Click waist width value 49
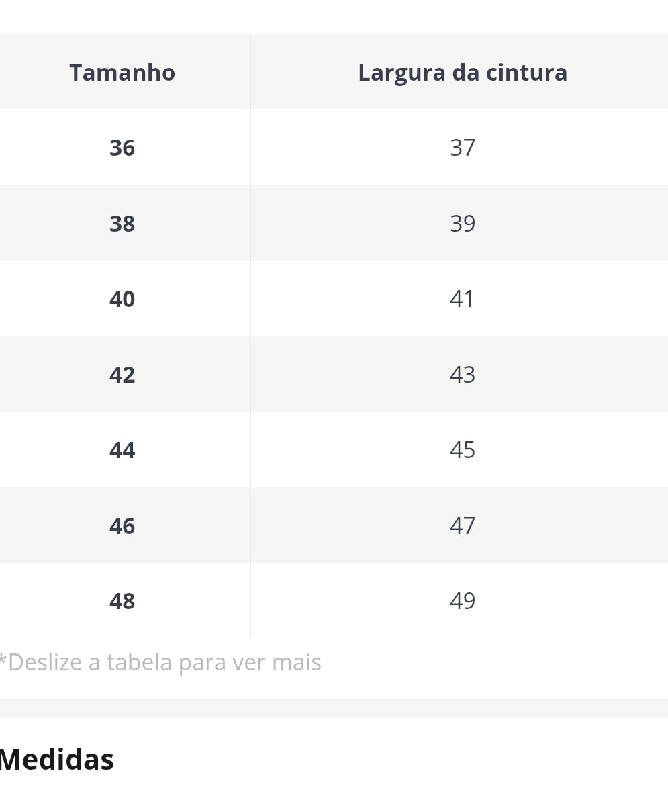Viewport: 668px width, 812px height. click(463, 601)
